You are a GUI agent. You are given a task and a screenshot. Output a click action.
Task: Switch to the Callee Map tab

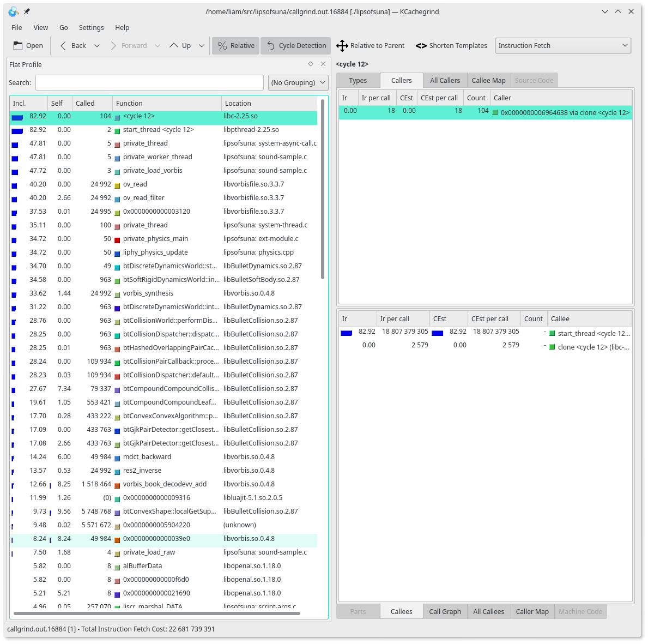[488, 81]
